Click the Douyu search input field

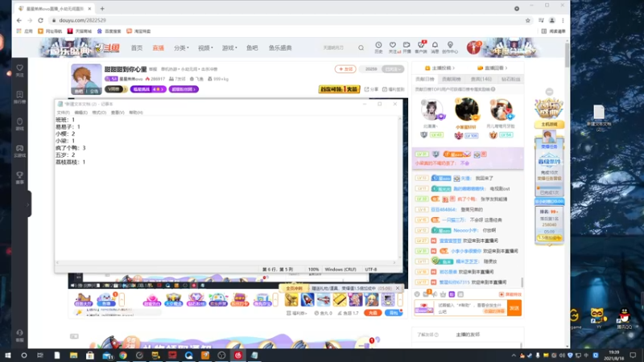pos(337,48)
